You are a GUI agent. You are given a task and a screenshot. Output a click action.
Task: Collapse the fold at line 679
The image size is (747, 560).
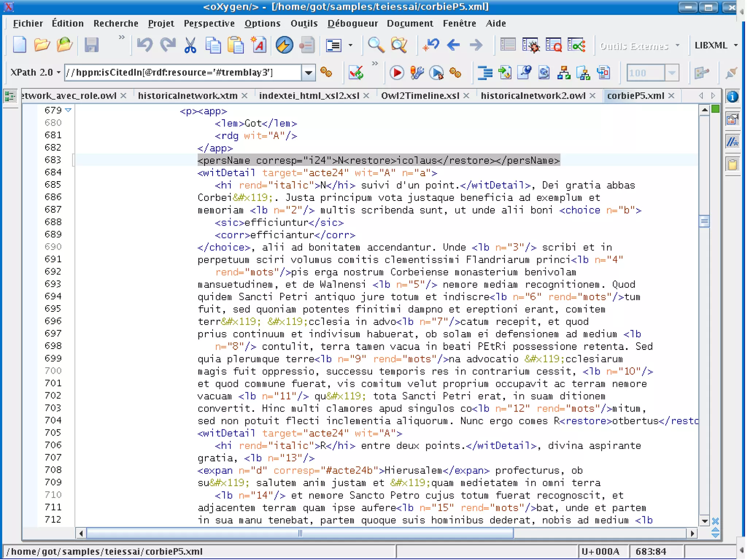pyautogui.click(x=68, y=110)
